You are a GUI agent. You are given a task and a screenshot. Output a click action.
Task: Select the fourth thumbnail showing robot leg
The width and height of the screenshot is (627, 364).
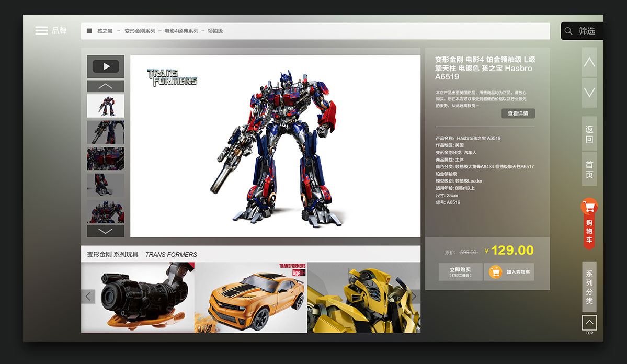106,185
